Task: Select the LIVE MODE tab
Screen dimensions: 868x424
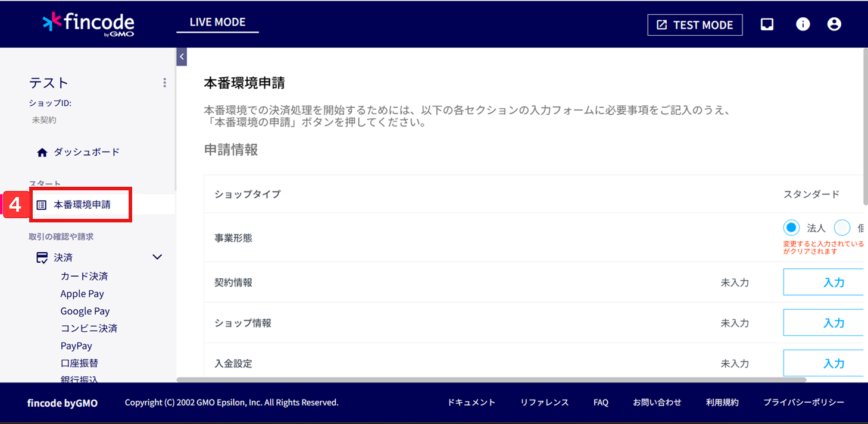Action: 217,23
